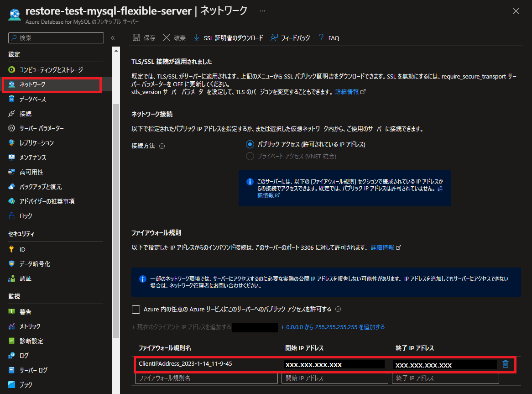Click the ロック padlock icon

pos(11,216)
